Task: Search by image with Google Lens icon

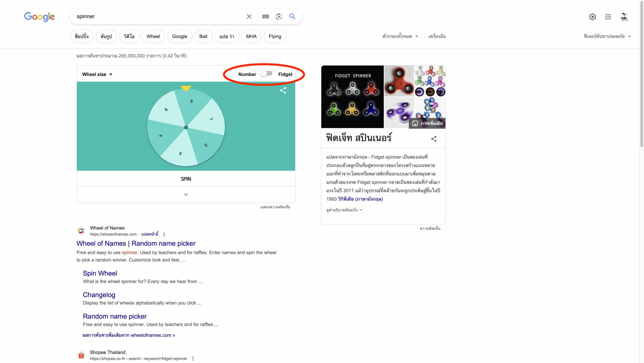Action: coord(279,17)
